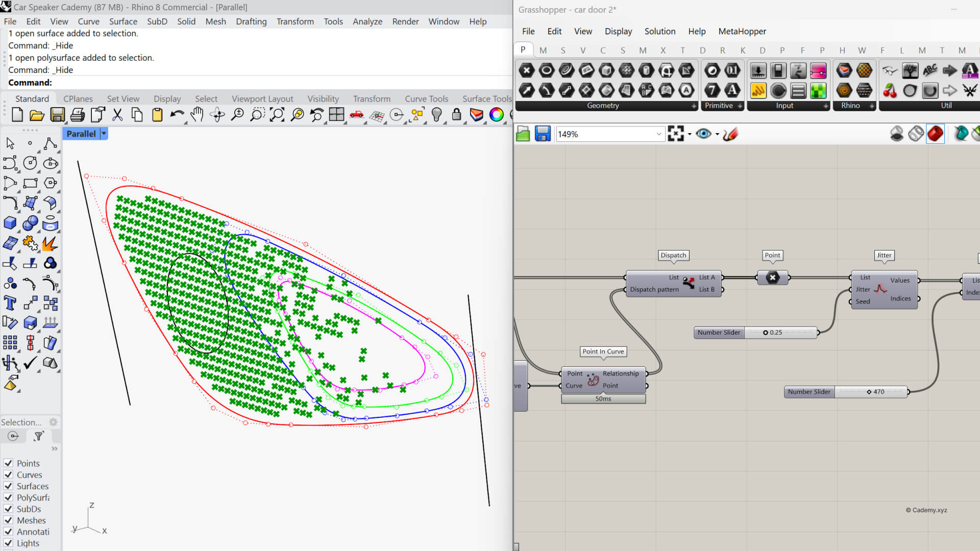Toggle the PolySurfaces selection filter
The width and height of the screenshot is (980, 551).
coord(8,497)
